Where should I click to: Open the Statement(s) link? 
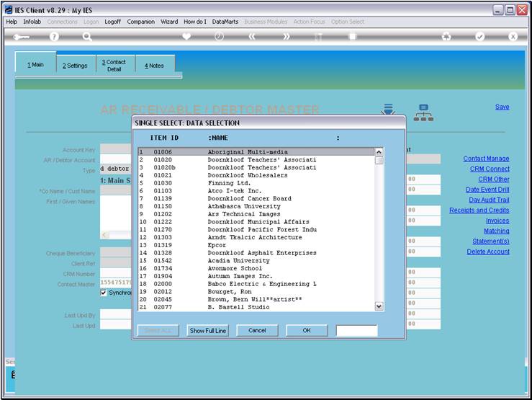pos(491,241)
